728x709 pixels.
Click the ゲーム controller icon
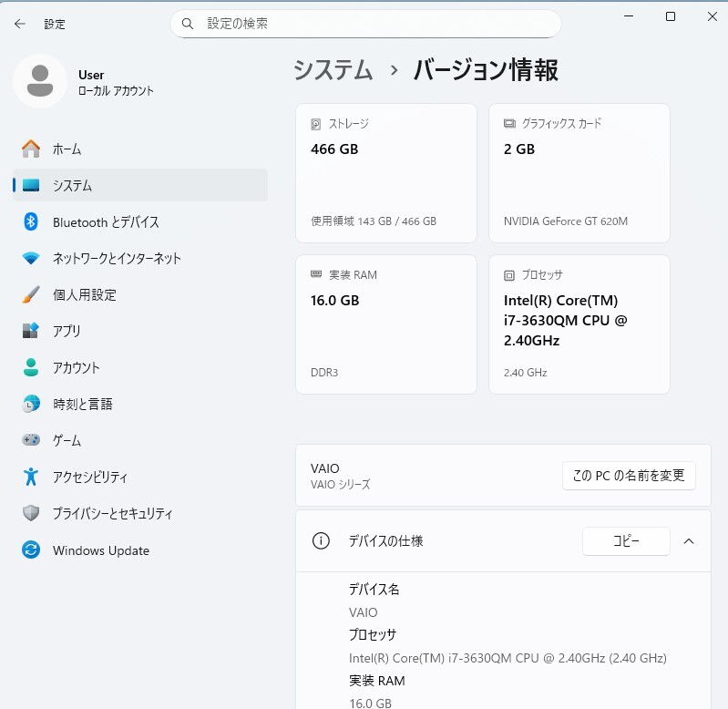[31, 439]
